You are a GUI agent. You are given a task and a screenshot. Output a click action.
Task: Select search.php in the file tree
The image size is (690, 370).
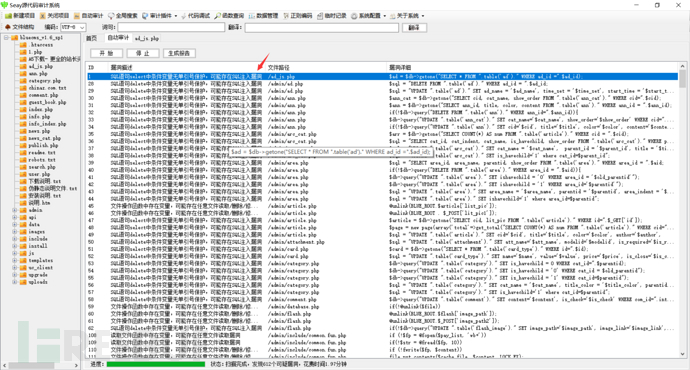click(42, 167)
